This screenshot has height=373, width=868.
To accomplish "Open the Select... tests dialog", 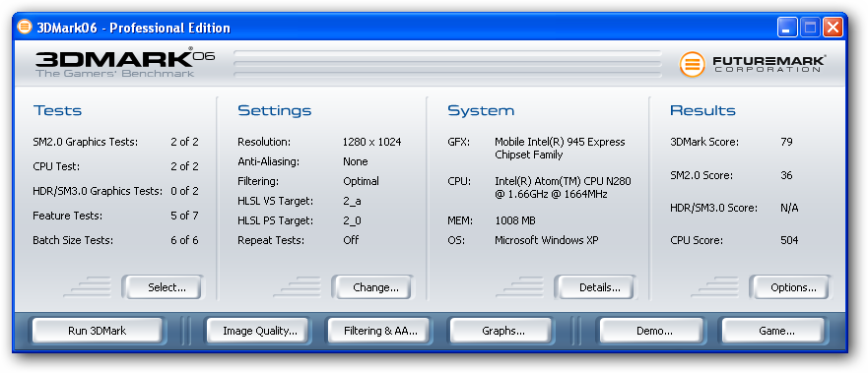I will coord(163,287).
